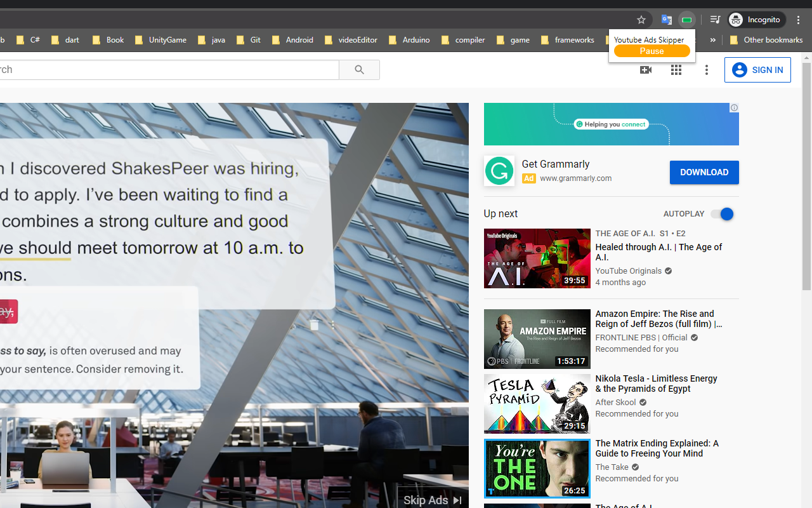This screenshot has width=812, height=508.
Task: Open the FRONTLINE PBS | Official channel
Action: (641, 338)
